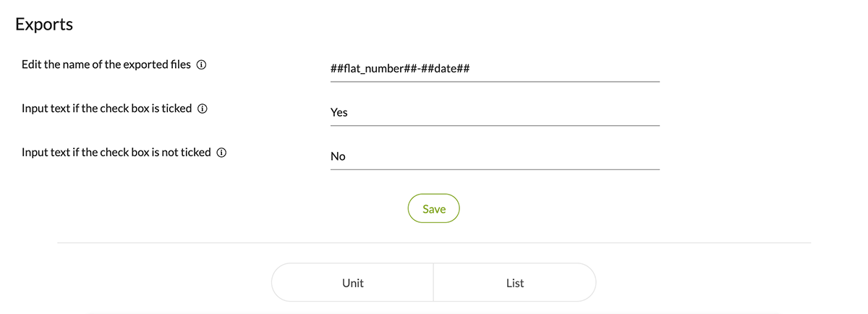Viewport: 868px width, 314px height.
Task: Click the underline beneath the No field
Action: pos(495,169)
